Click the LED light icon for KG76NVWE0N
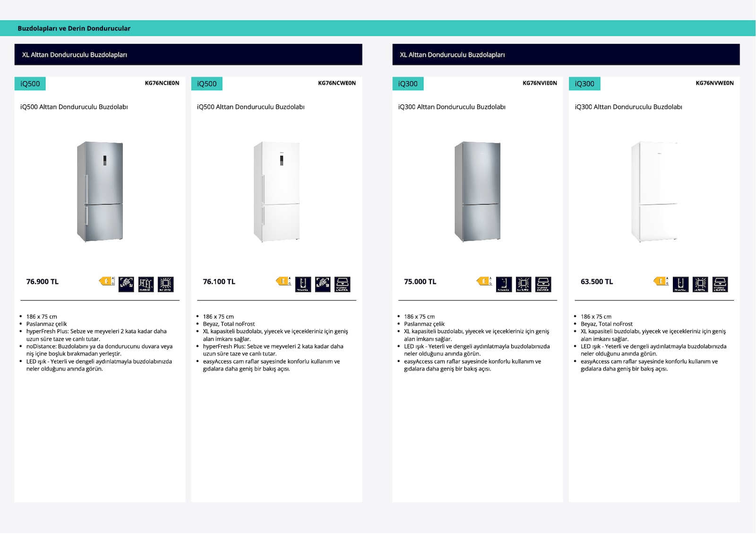 (700, 284)
